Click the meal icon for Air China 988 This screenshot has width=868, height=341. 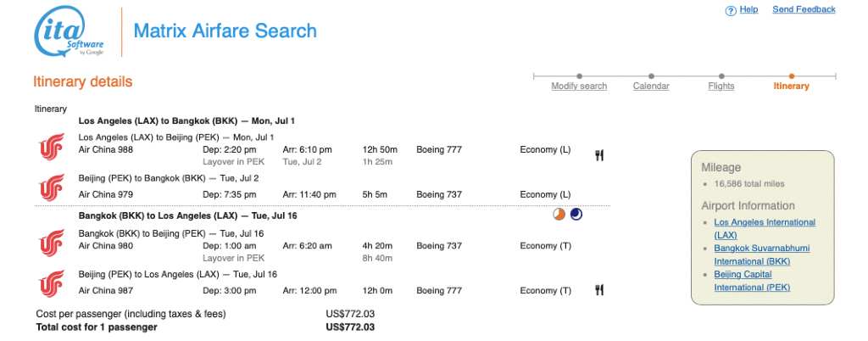tap(599, 155)
